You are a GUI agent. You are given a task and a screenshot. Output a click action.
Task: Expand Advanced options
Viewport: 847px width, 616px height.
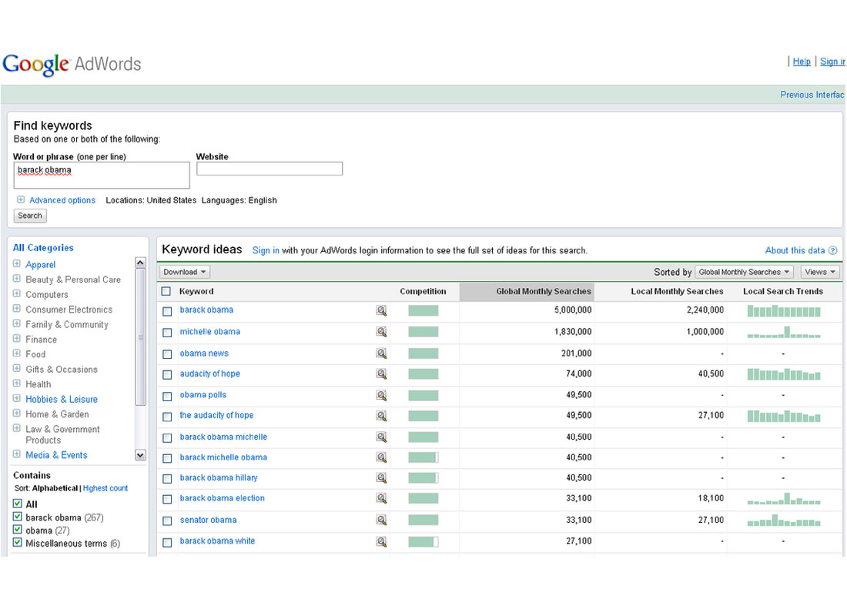tap(21, 200)
